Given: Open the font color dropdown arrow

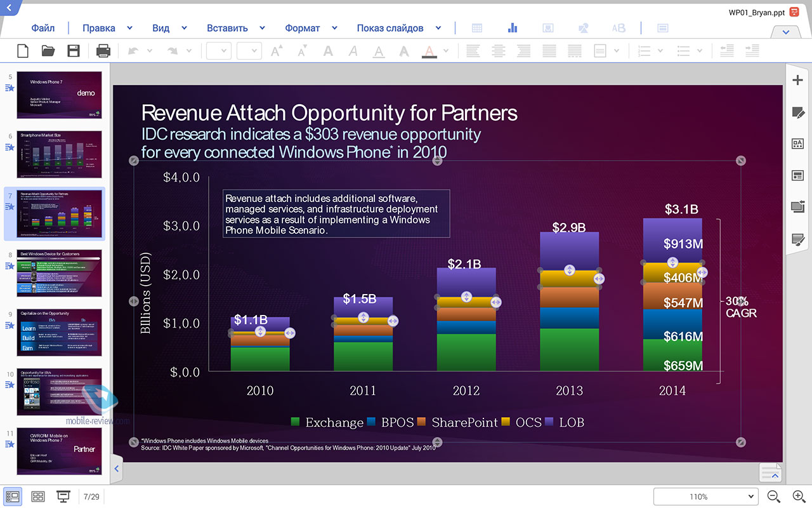Looking at the screenshot, I should [x=446, y=51].
